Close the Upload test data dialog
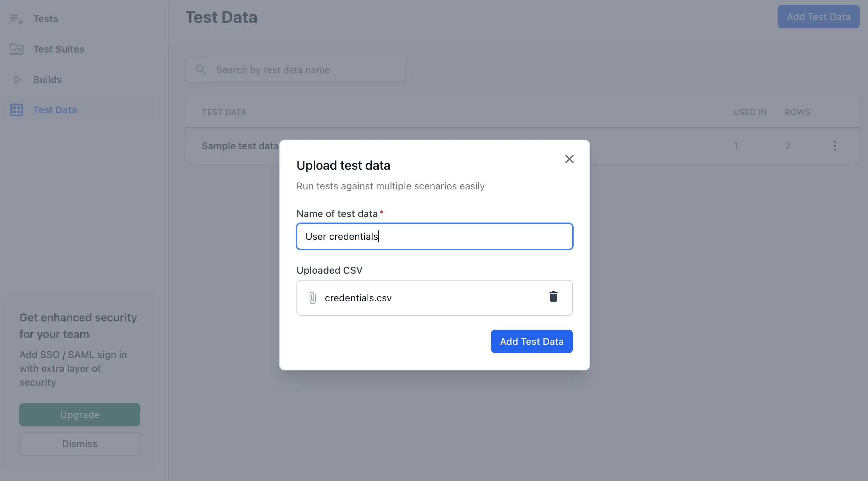868x481 pixels. pos(569,159)
